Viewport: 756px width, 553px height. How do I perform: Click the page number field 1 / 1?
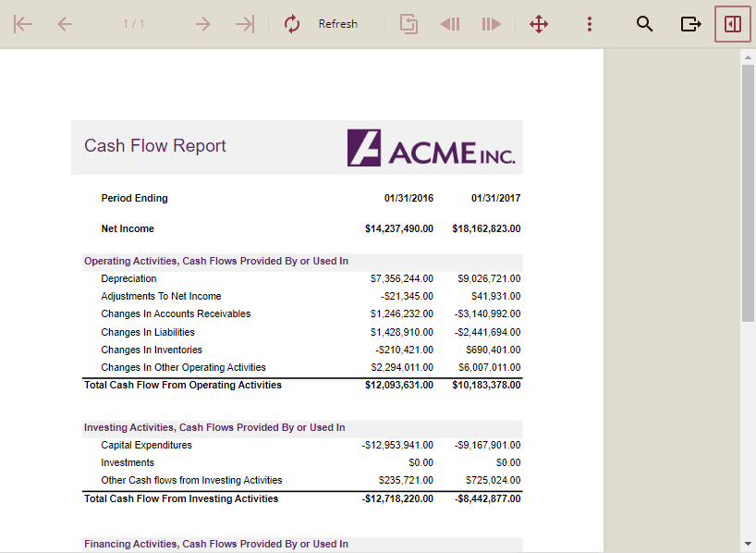pyautogui.click(x=134, y=24)
